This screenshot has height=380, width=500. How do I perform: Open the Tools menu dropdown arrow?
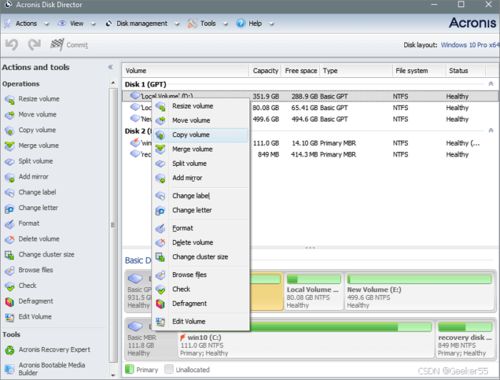point(226,24)
